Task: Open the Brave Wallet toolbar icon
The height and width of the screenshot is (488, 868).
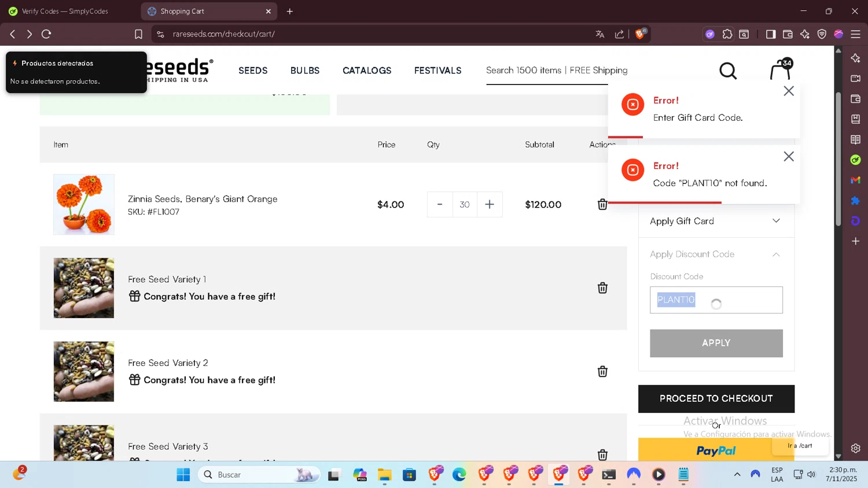Action: (x=788, y=34)
